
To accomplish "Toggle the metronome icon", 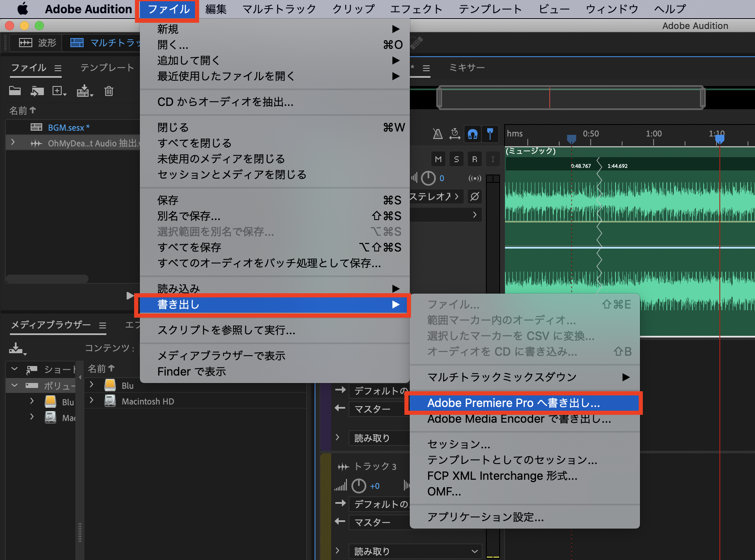I will pos(438,134).
